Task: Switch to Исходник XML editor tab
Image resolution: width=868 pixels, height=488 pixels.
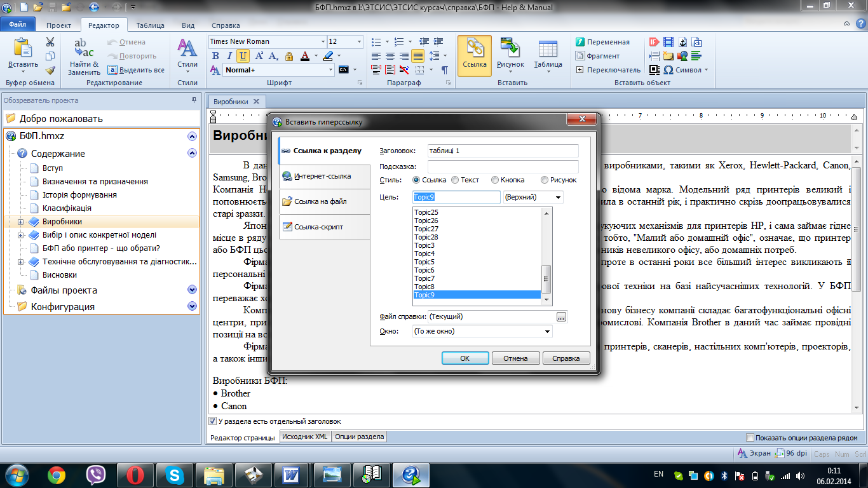Action: tap(305, 437)
